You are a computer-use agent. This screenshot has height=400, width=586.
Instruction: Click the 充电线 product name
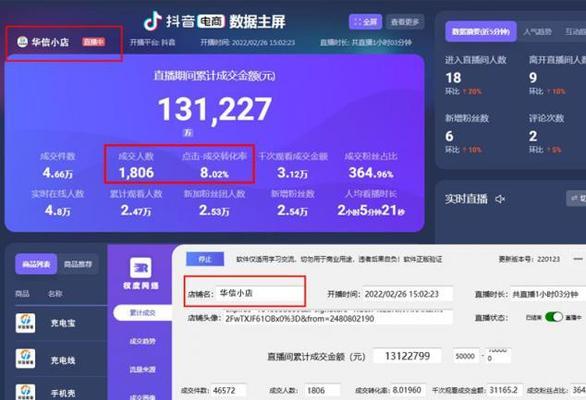(63, 360)
